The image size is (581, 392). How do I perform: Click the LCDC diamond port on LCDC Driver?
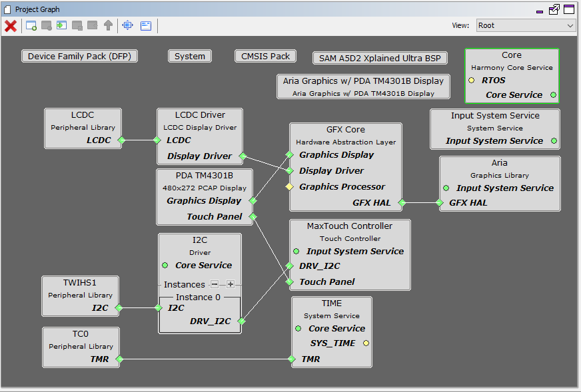[157, 140]
